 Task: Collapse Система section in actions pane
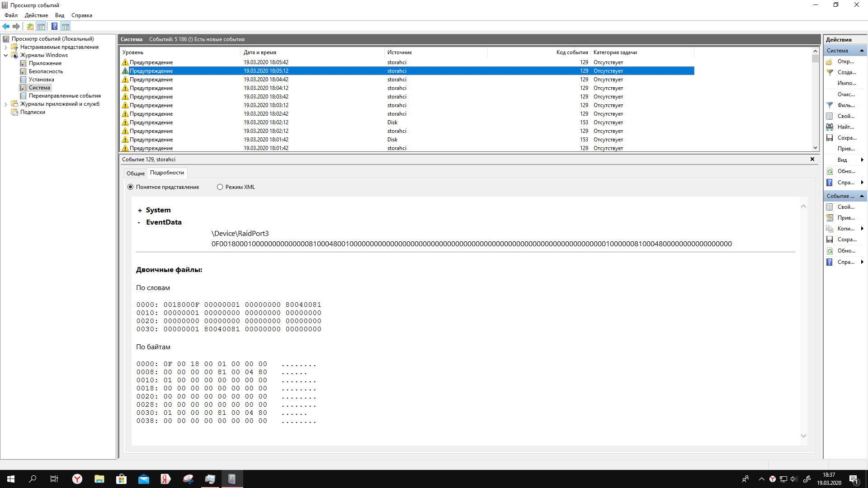[862, 51]
